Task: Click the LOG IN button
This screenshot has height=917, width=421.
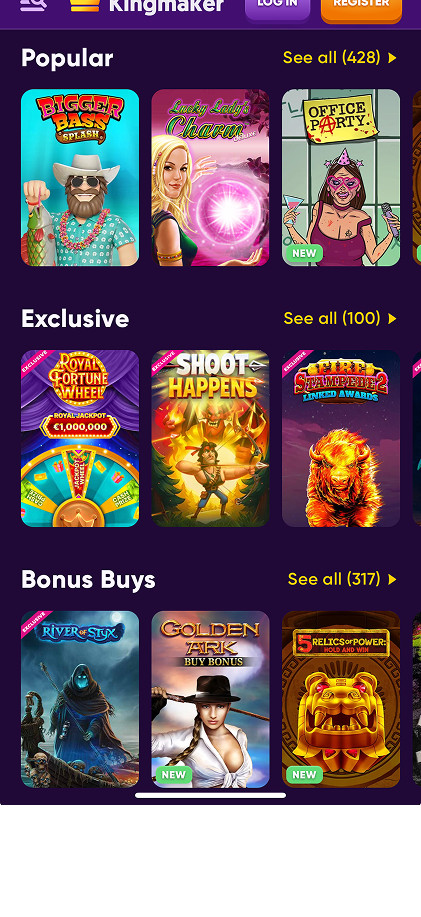Action: coord(277,8)
